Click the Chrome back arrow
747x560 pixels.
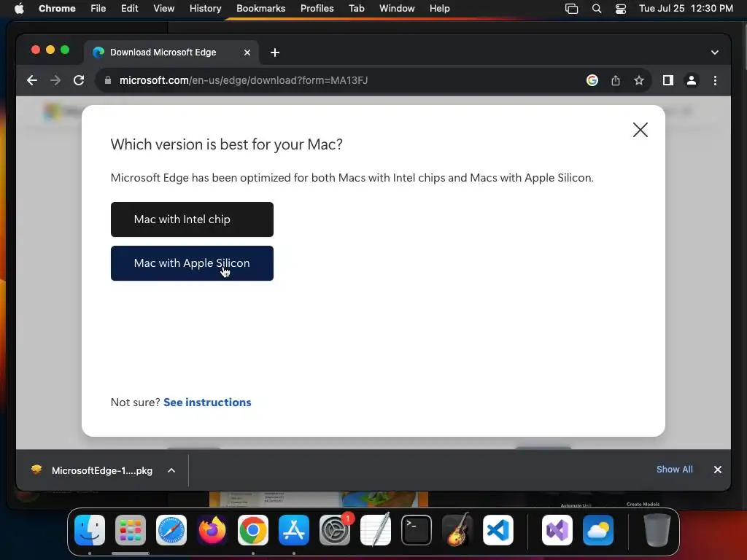32,80
